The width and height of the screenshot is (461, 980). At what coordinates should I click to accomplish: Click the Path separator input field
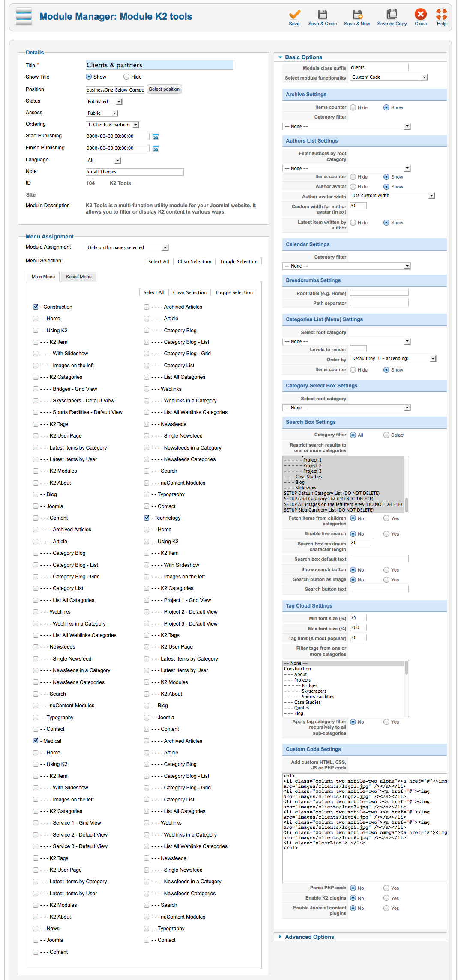tap(379, 303)
